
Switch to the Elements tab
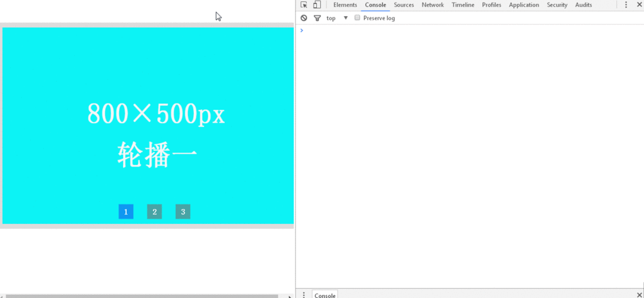pos(345,5)
